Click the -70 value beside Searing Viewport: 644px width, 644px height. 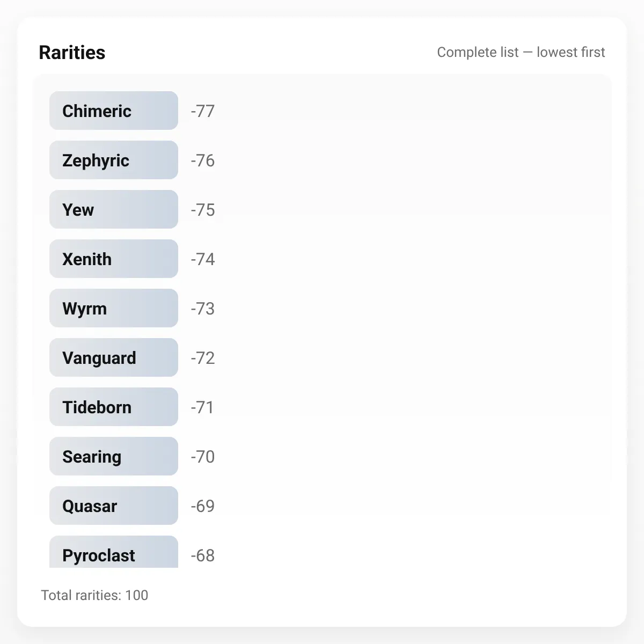pyautogui.click(x=203, y=457)
